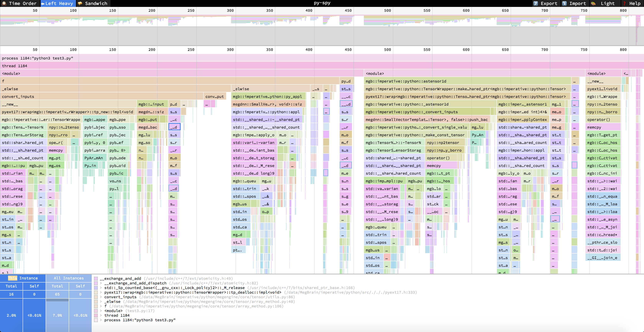Screen dimensions: 644x332
Task: Select the py…d frame beside f
Action: (347, 81)
